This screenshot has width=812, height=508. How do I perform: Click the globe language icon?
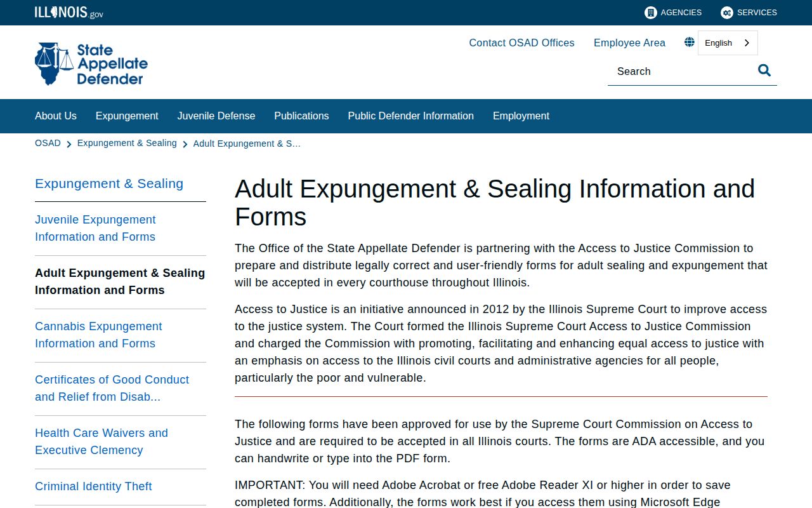(x=690, y=43)
